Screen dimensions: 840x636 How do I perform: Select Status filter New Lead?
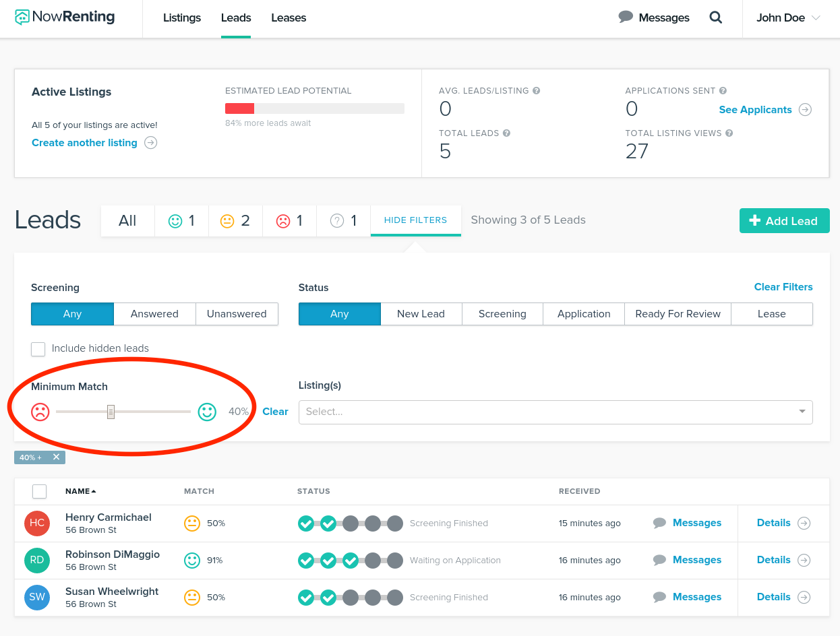click(x=421, y=314)
